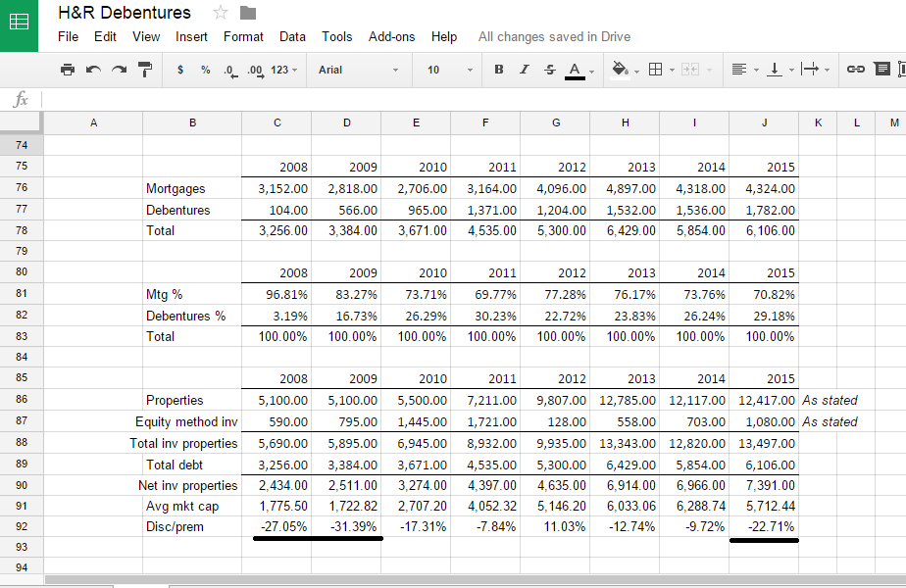Screen dimensions: 906x588
Task: Redo the last action
Action: pyautogui.click(x=119, y=70)
